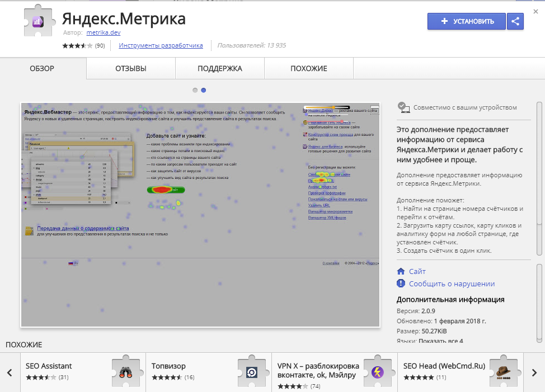Click the description panel scrollbar
This screenshot has height=392, width=545.
539,178
